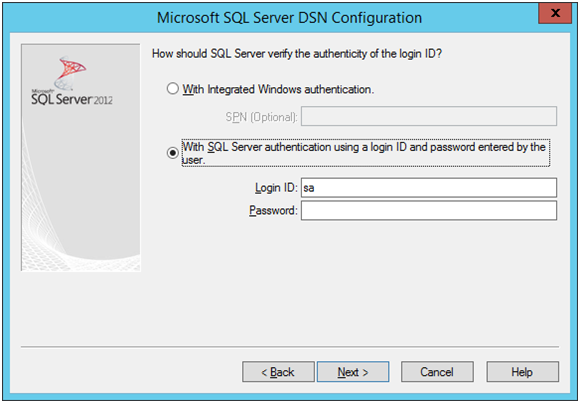Click the Microsoft SQL Server DSN Configuration title bar
This screenshot has height=403, width=580.
pyautogui.click(x=290, y=17)
